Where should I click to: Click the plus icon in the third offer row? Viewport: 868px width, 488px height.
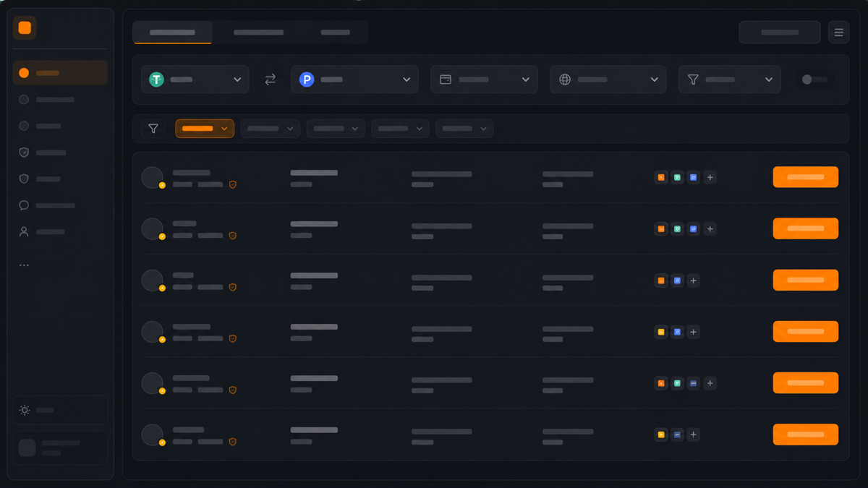(694, 281)
